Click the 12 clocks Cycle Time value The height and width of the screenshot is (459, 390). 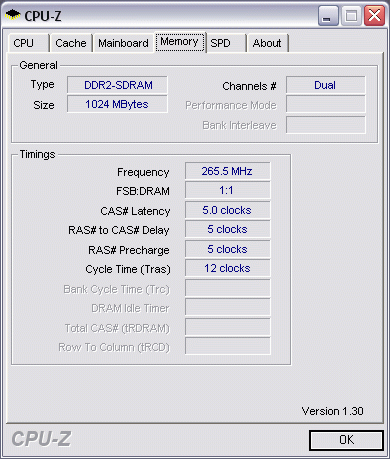[228, 268]
